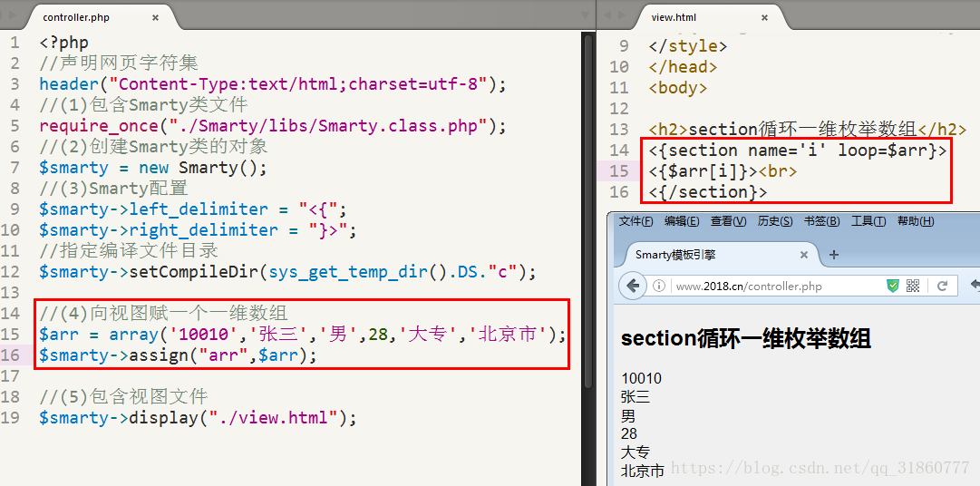Open the Firefox 历史(S) menu

coord(775,221)
